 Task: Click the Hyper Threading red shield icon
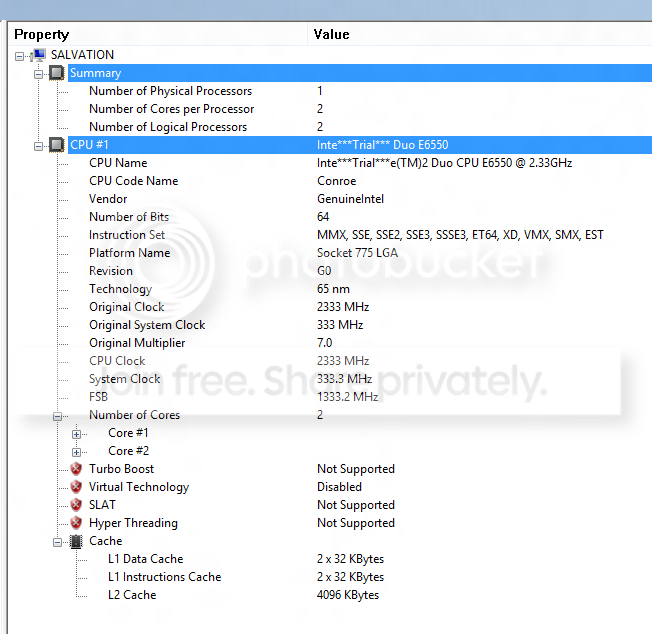[x=76, y=523]
